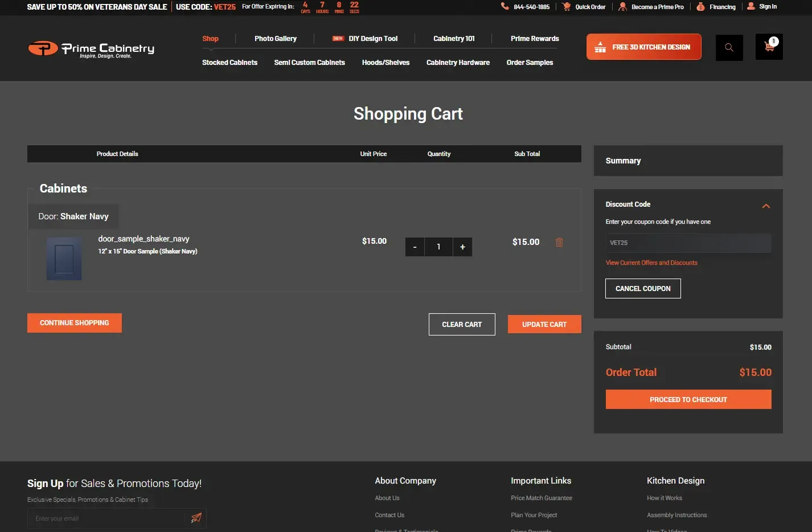Open Order Samples page

tap(530, 63)
